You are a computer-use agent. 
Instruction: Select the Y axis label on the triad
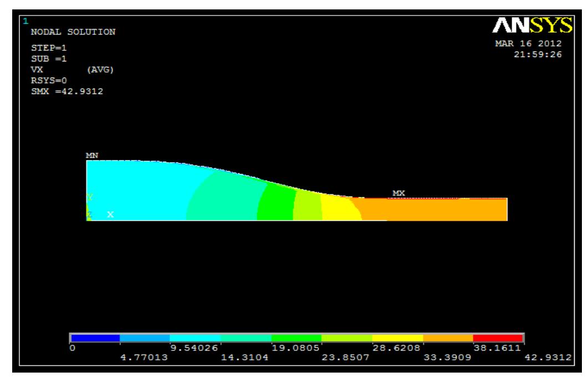[90, 197]
